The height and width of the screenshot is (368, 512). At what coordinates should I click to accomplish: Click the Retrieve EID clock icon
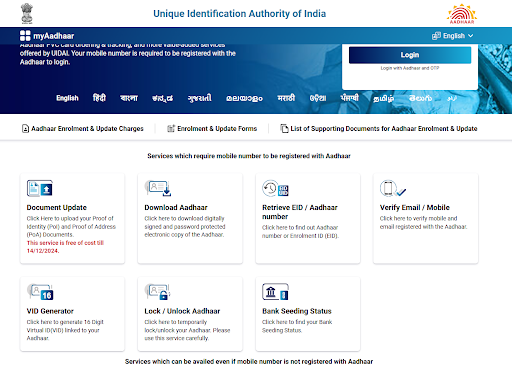coord(275,188)
